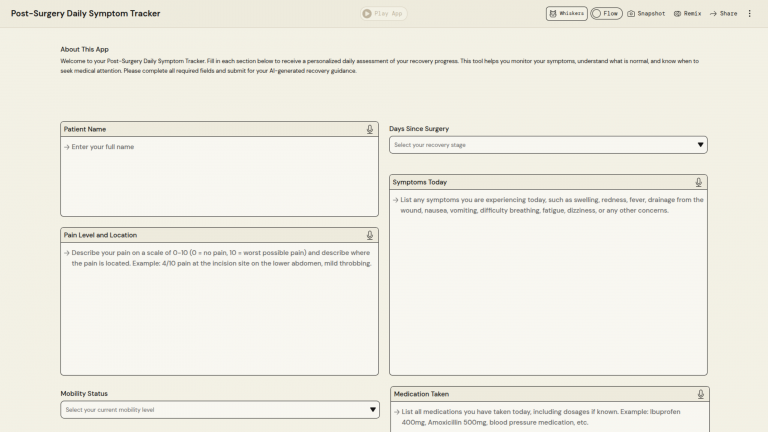
Task: Click microphone icon in Medication Taken header
Action: point(701,395)
